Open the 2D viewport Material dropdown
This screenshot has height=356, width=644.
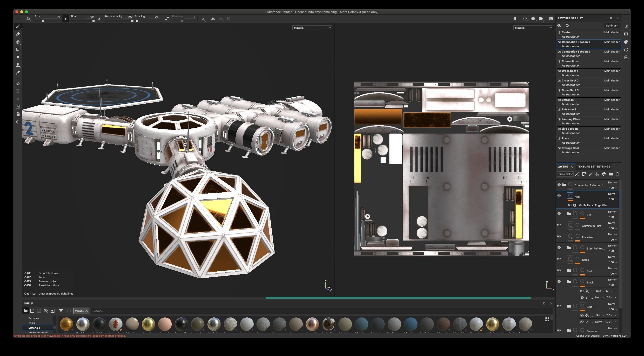533,28
